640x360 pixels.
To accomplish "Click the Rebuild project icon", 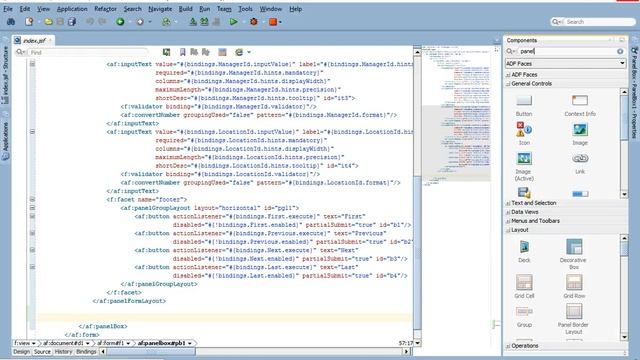I will (x=204, y=22).
